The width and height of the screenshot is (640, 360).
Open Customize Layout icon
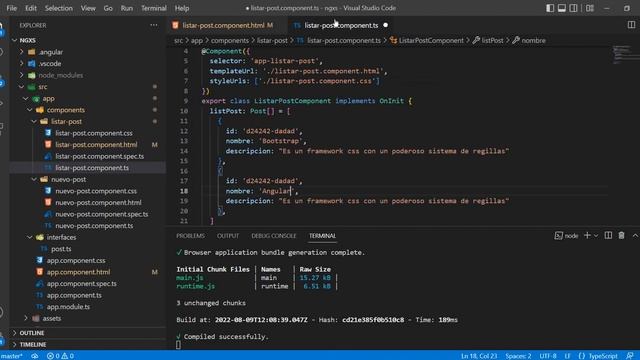[x=590, y=8]
